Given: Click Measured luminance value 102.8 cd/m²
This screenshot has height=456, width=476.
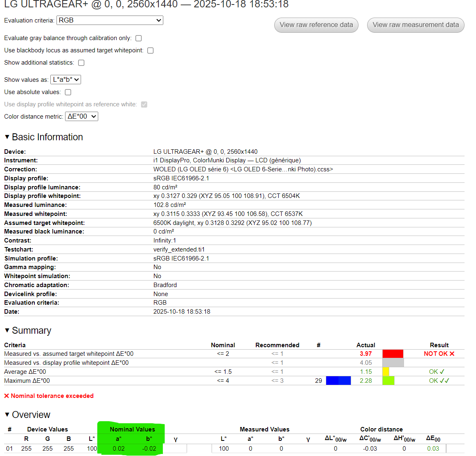Looking at the screenshot, I should click(170, 205).
